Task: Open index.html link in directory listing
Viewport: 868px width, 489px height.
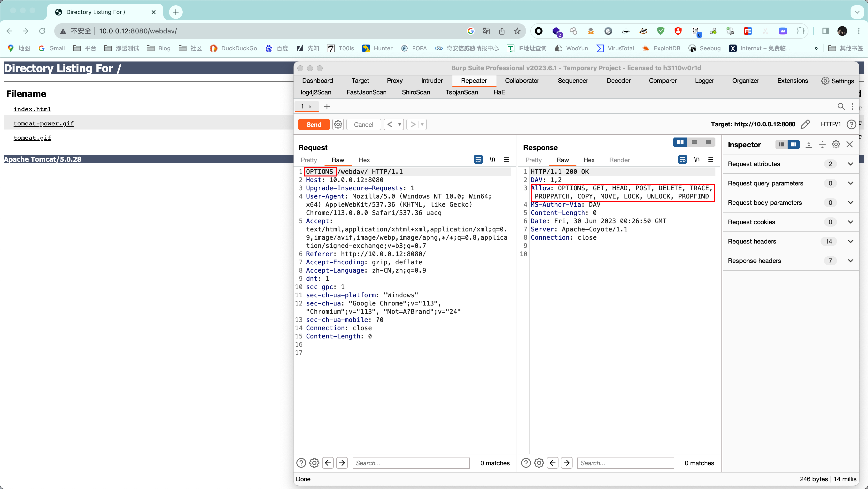Action: [x=32, y=109]
